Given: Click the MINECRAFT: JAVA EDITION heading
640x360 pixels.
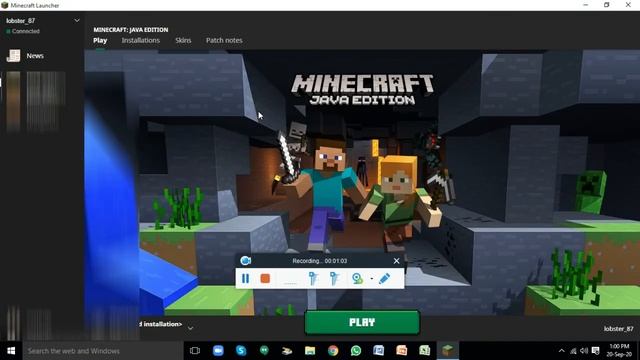Looking at the screenshot, I should 131,30.
